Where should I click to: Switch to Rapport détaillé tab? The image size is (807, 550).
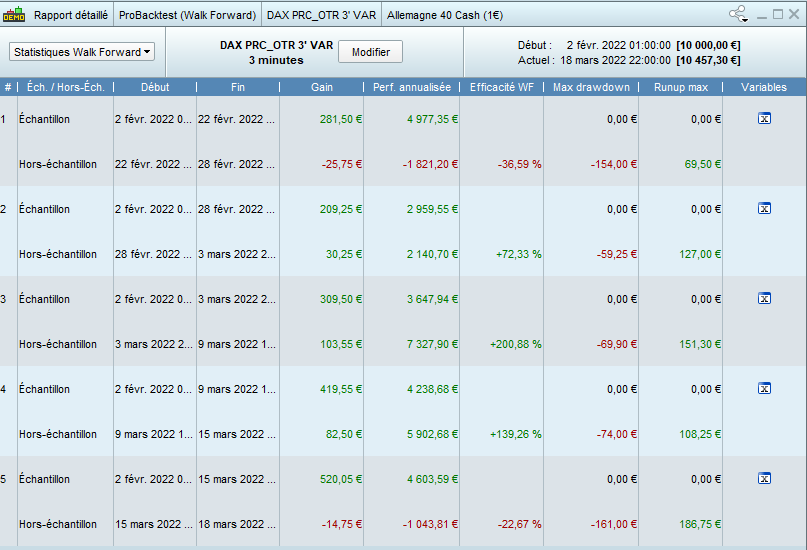tap(71, 15)
